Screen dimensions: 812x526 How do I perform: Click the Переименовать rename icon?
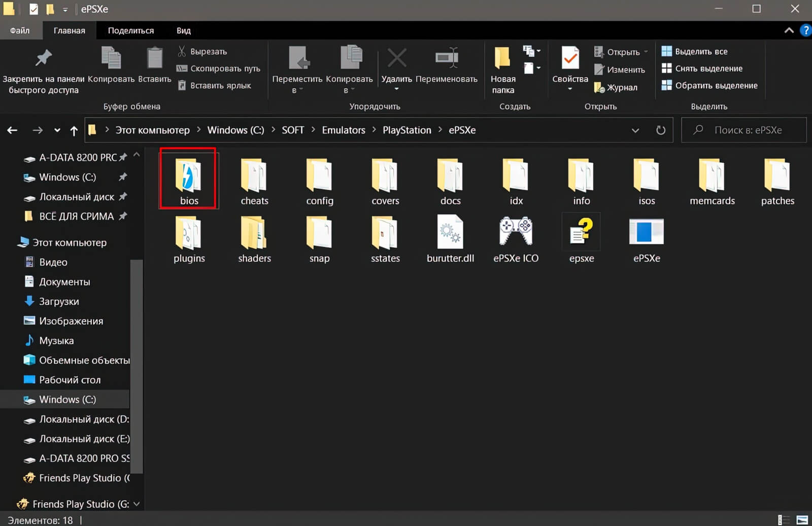pyautogui.click(x=447, y=65)
